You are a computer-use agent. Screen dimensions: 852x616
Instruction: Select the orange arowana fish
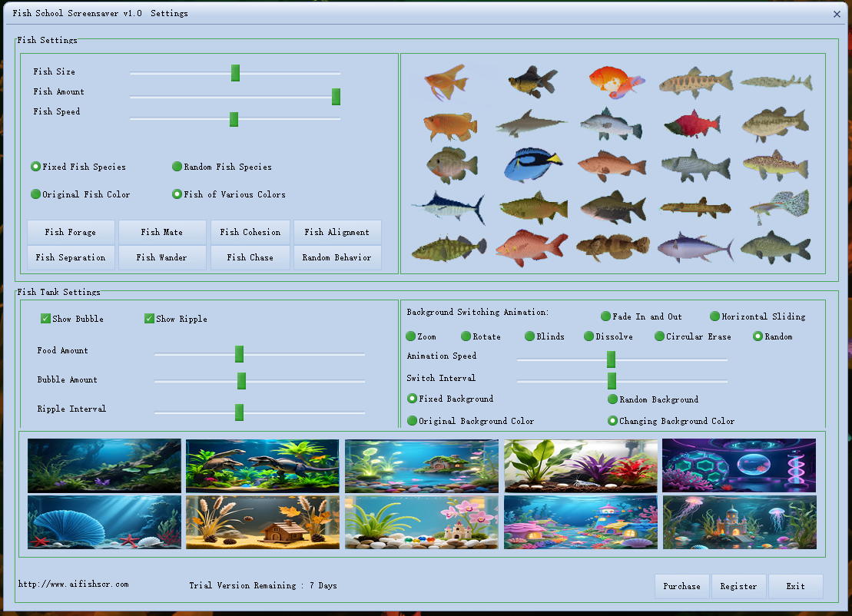[449, 123]
